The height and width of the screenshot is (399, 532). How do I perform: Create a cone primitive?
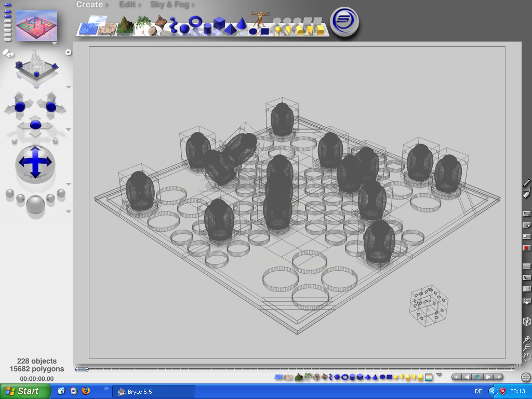pyautogui.click(x=242, y=23)
